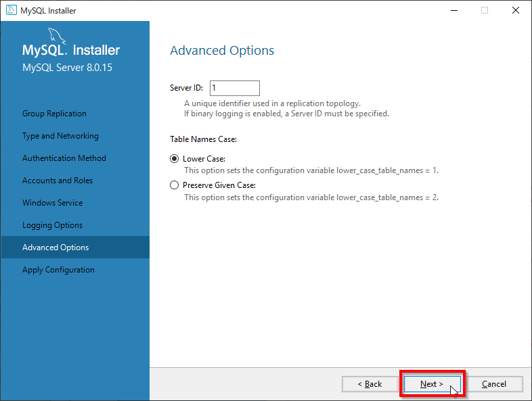Image resolution: width=532 pixels, height=401 pixels.
Task: Click 'A unique identifier used in a replication topology' text
Action: [x=273, y=103]
